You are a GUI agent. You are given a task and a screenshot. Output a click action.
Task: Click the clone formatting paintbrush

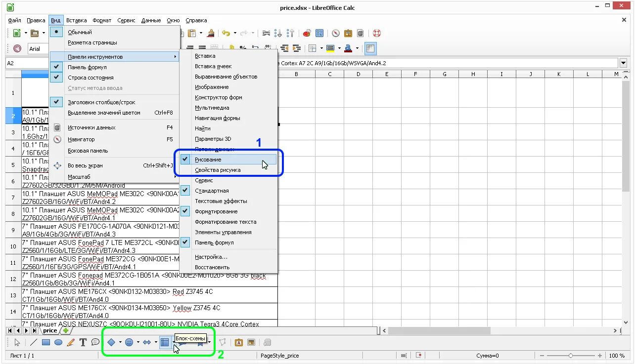[x=211, y=33]
